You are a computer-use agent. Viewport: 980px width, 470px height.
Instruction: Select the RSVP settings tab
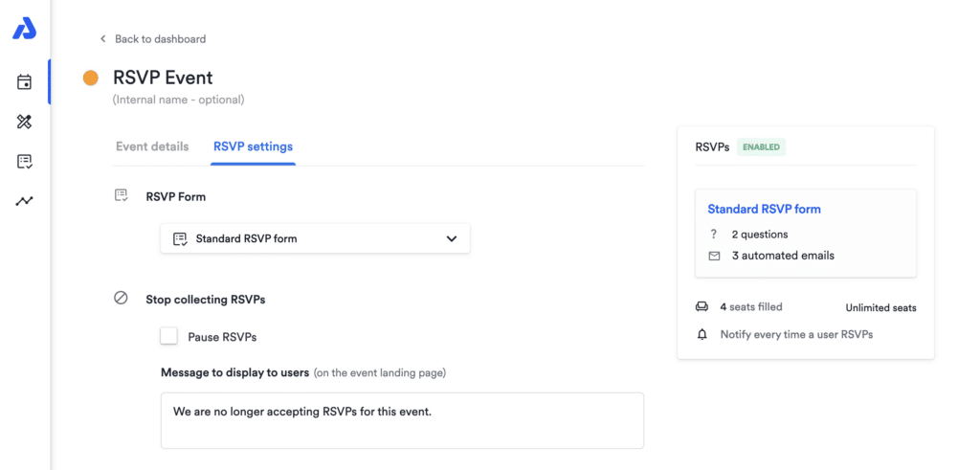(253, 146)
